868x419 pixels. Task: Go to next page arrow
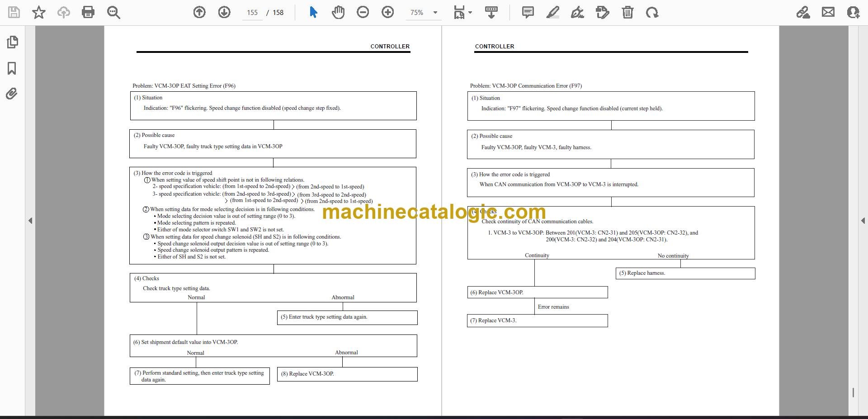[x=224, y=12]
